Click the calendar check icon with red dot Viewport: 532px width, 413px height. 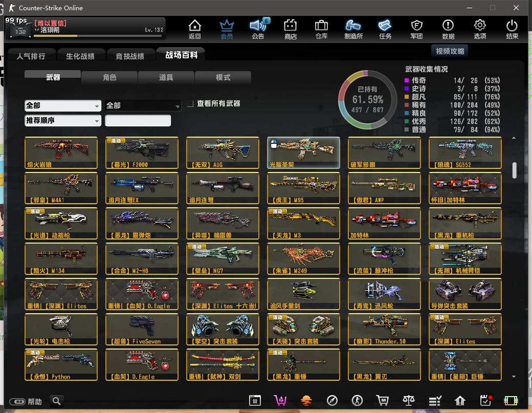click(x=486, y=401)
